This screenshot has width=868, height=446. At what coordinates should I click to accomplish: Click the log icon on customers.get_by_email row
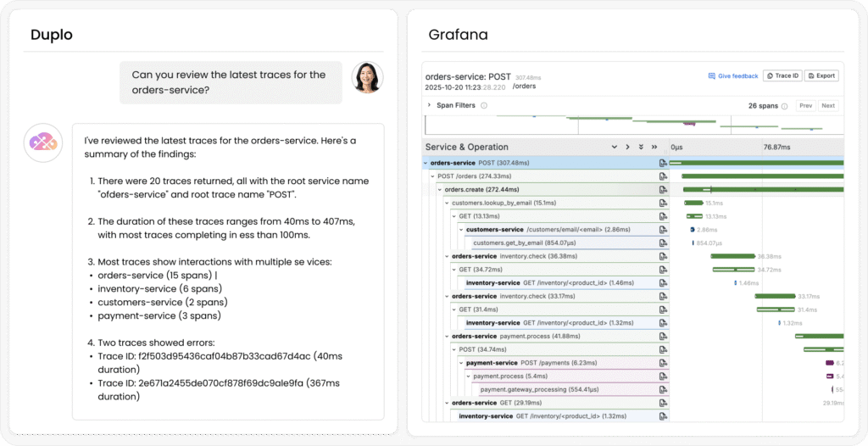pos(664,243)
